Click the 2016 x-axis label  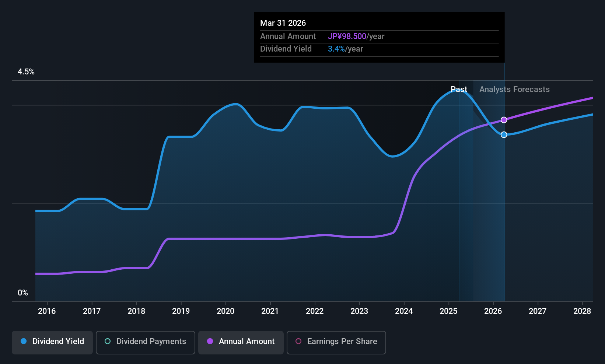(47, 311)
